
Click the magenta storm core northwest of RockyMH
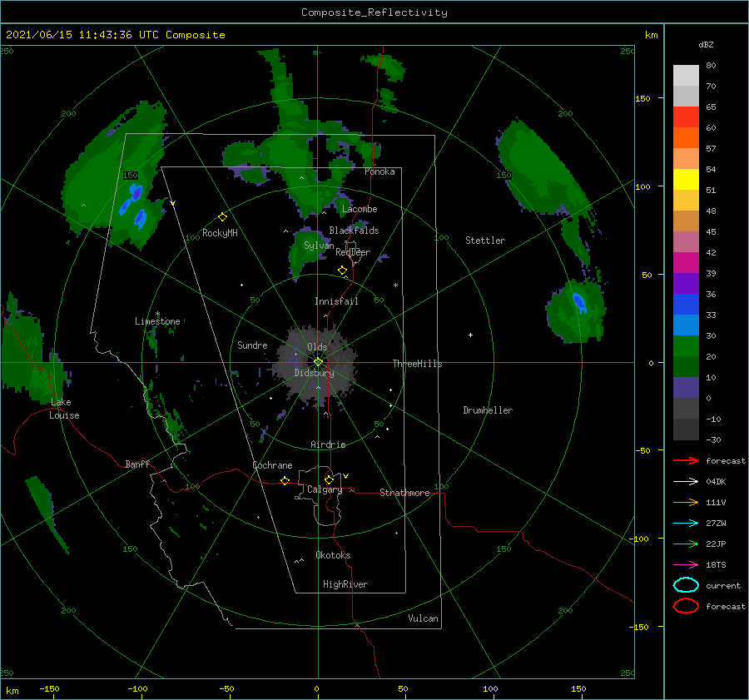136,193
